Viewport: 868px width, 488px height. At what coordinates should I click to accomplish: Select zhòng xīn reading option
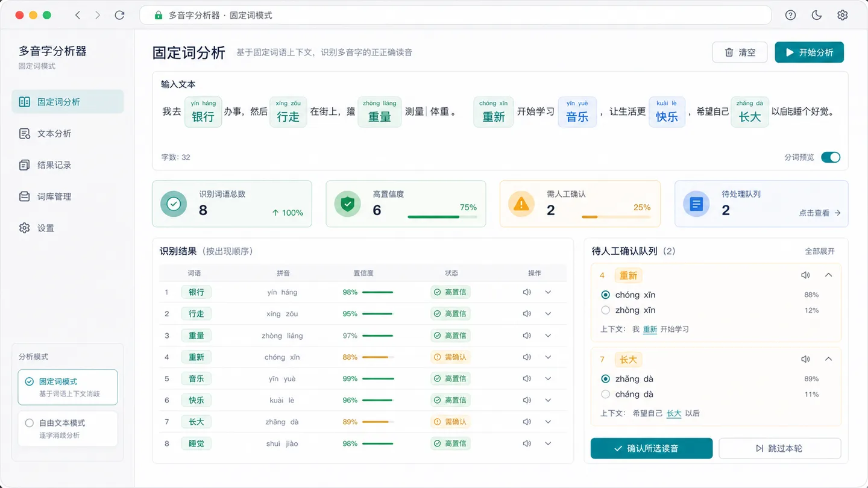(x=606, y=310)
